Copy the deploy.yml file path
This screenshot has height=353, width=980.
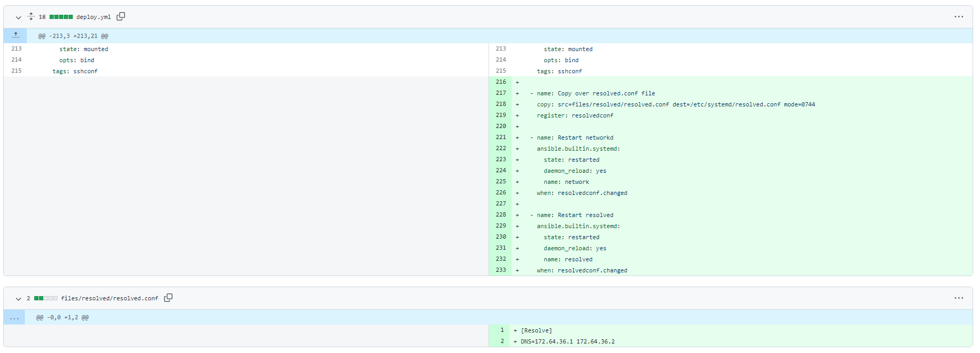point(121,16)
